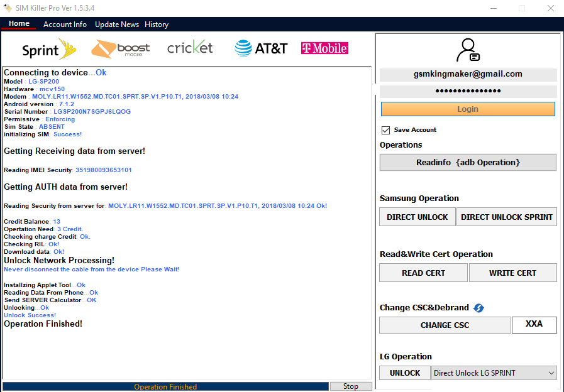
Task: Click the Cricket carrier logo
Action: click(191, 47)
